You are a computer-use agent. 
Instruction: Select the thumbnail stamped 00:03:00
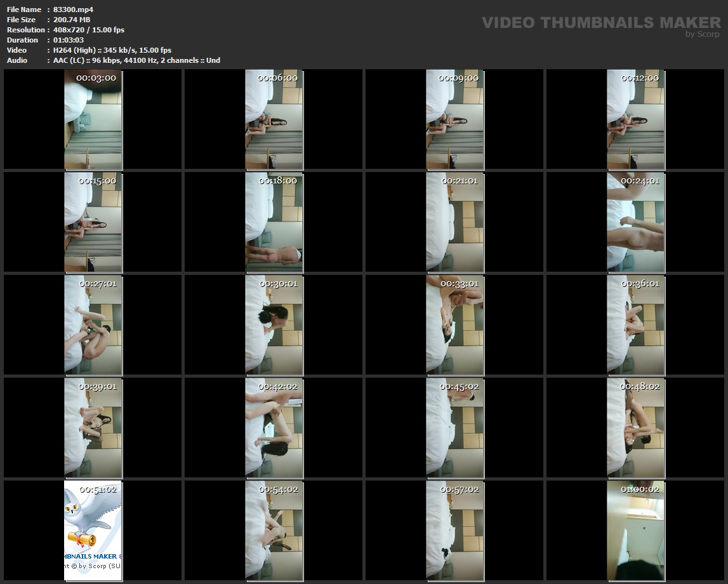click(x=93, y=119)
